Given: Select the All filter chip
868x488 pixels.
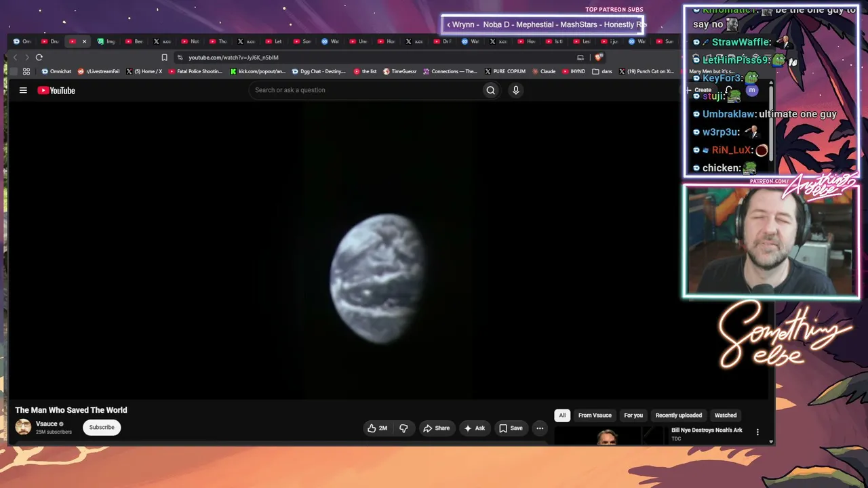Looking at the screenshot, I should 562,415.
